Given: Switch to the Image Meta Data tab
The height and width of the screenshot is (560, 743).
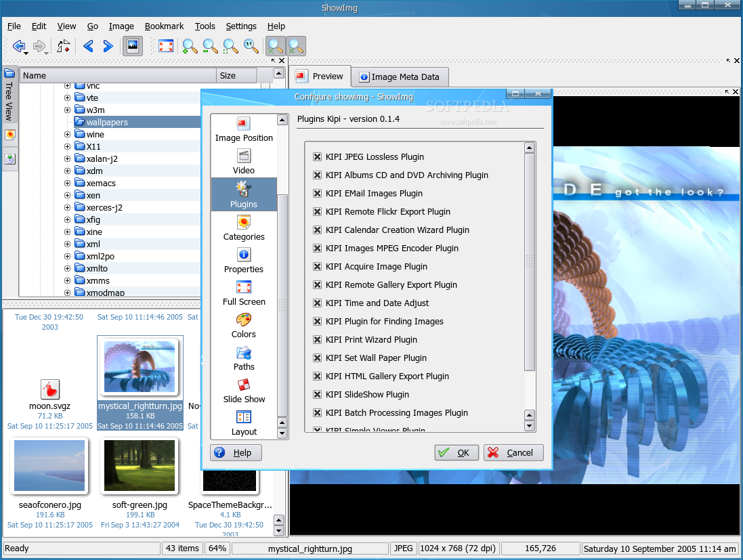Looking at the screenshot, I should 400,77.
